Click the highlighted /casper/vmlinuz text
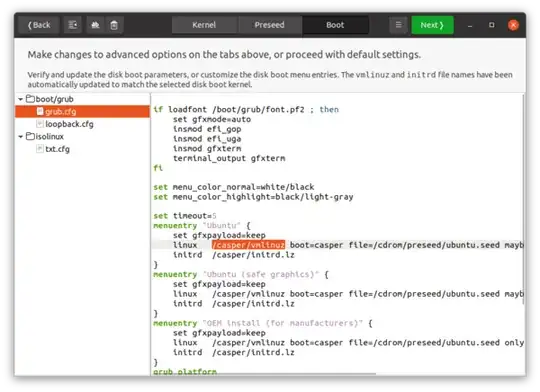 pyautogui.click(x=248, y=245)
